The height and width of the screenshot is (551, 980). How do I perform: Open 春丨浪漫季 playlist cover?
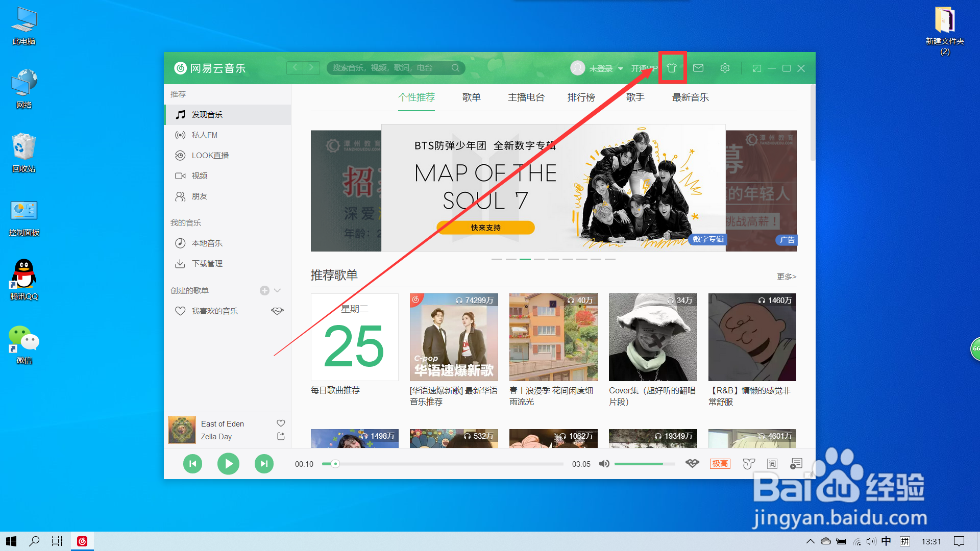click(x=553, y=337)
